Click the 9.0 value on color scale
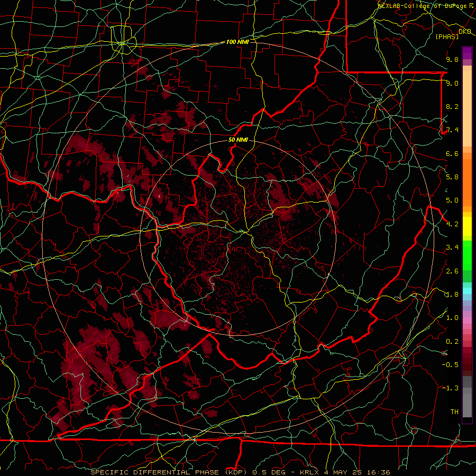 (452, 83)
